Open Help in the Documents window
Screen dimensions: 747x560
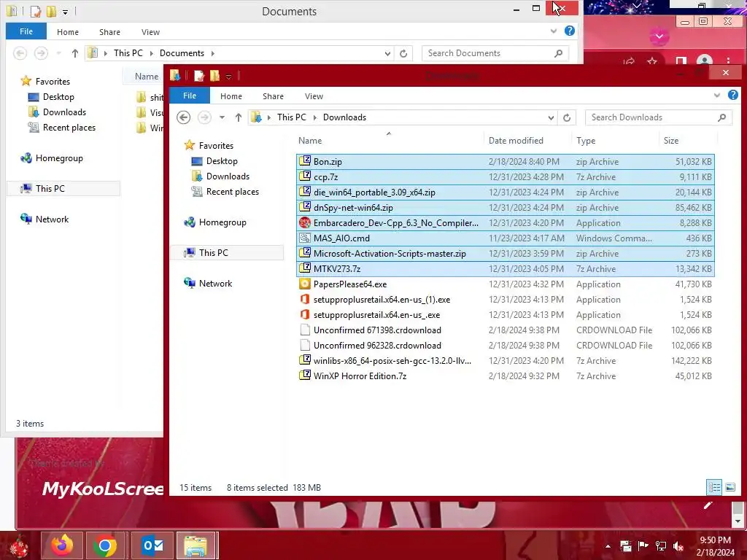569,31
